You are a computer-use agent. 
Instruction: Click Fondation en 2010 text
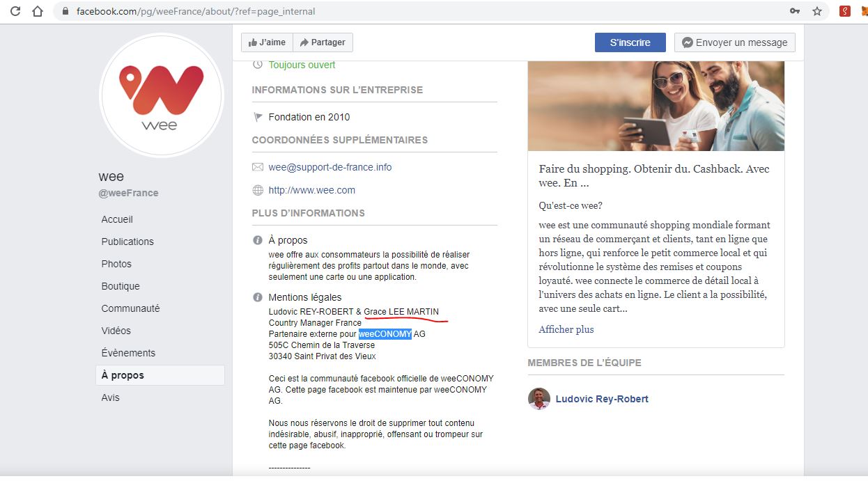(309, 117)
